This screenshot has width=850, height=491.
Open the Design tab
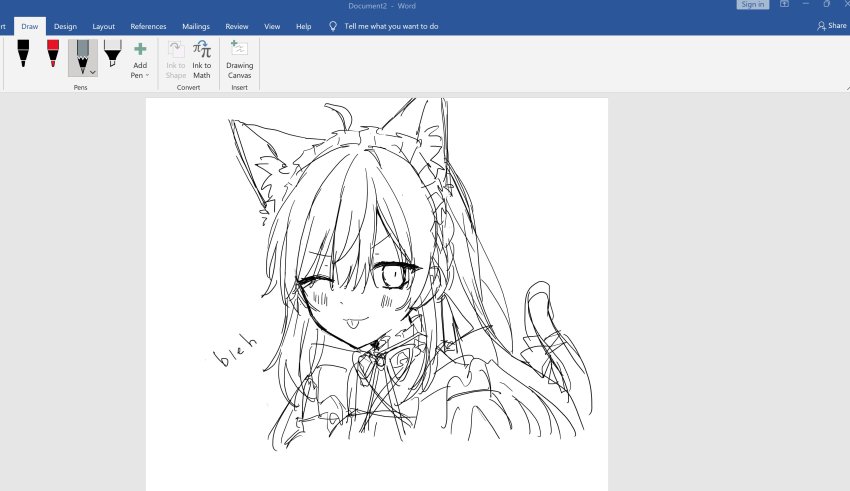pos(65,26)
